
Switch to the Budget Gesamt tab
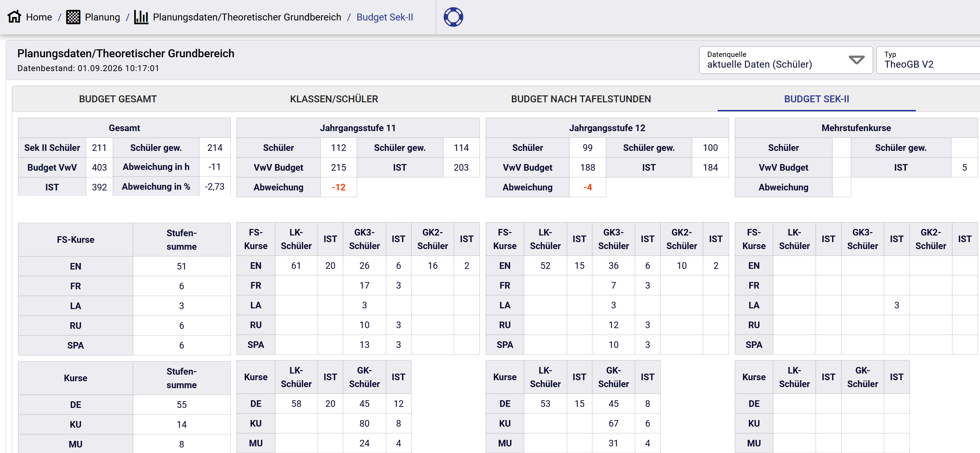(118, 99)
